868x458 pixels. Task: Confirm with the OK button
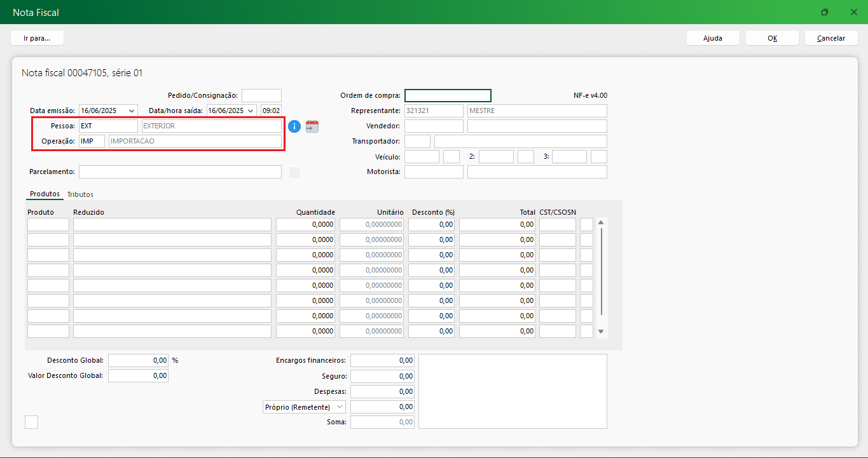(x=772, y=38)
